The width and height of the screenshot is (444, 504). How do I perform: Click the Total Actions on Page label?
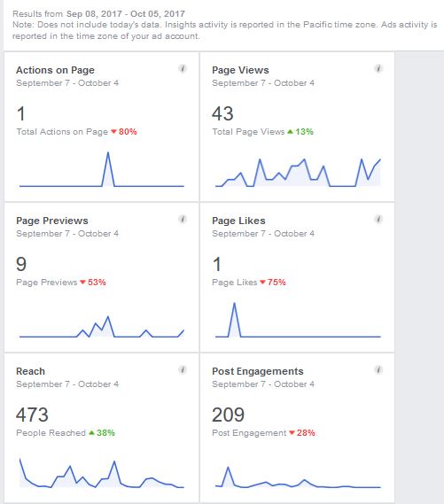click(x=62, y=132)
